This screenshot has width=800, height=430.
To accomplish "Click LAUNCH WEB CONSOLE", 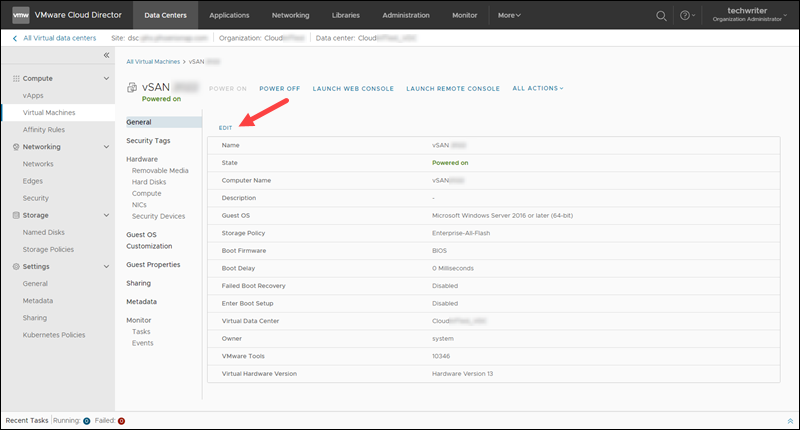I will [353, 89].
